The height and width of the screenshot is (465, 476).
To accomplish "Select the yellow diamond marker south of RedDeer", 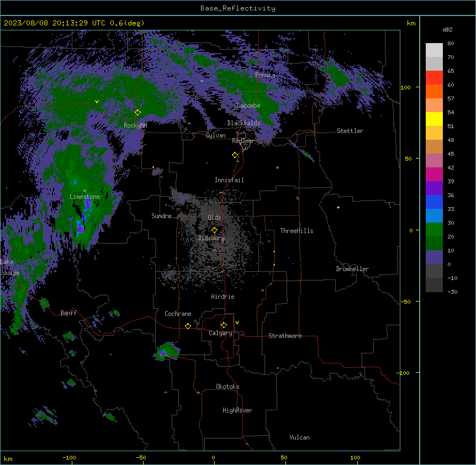I will pos(235,155).
